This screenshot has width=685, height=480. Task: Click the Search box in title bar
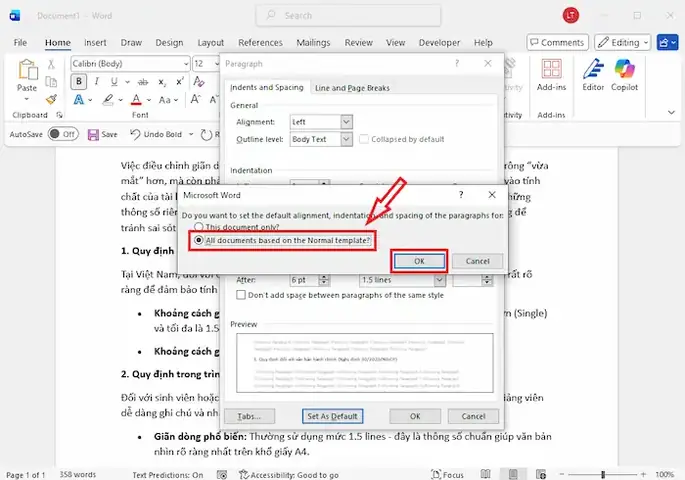(x=348, y=16)
